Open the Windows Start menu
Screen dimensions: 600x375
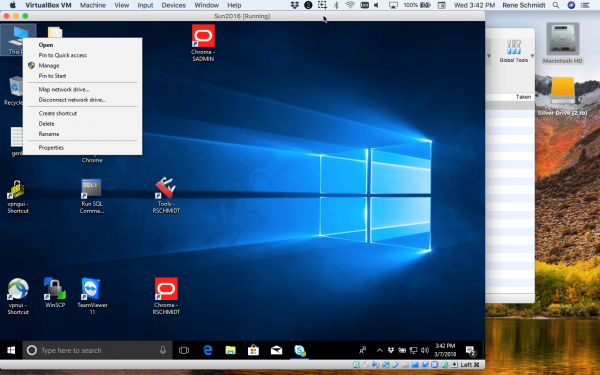tap(11, 350)
